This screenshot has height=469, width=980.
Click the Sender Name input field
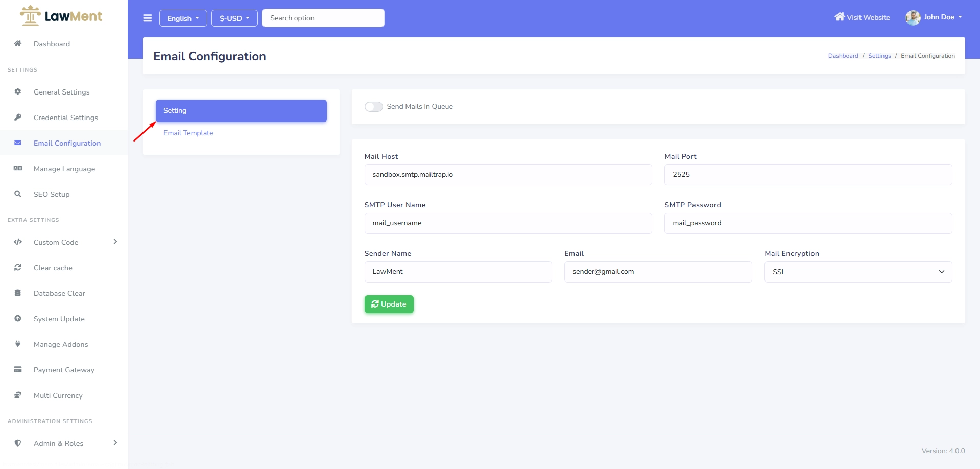[458, 272]
